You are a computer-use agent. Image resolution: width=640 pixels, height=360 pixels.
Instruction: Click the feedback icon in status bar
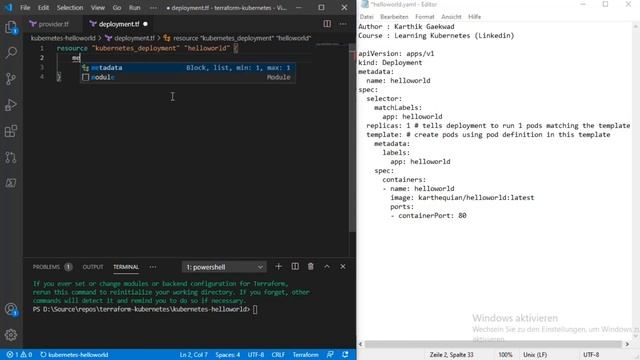click(330, 355)
